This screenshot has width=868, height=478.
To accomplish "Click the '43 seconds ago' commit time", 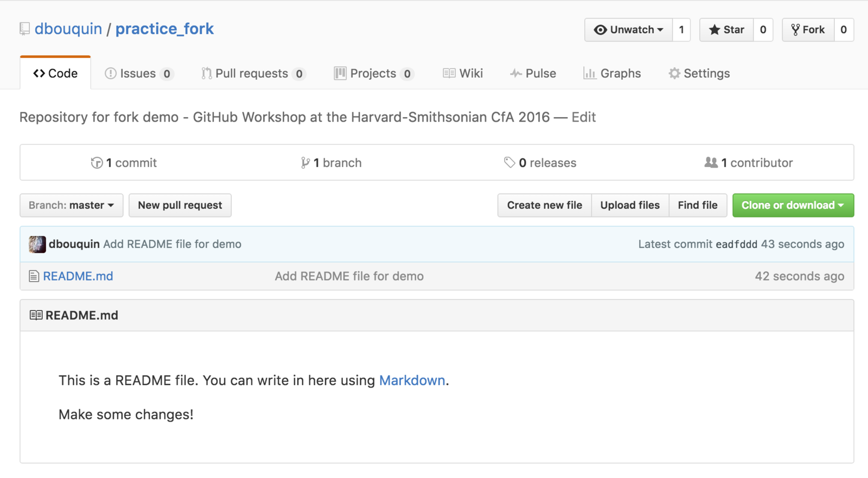I will pos(802,244).
